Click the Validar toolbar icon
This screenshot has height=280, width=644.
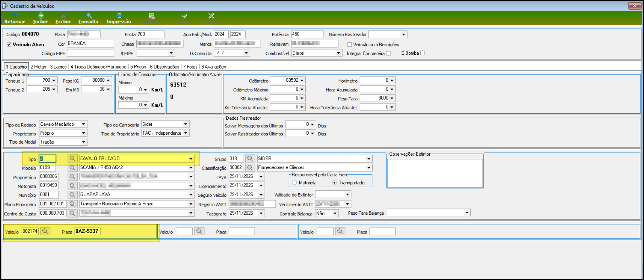(x=152, y=16)
